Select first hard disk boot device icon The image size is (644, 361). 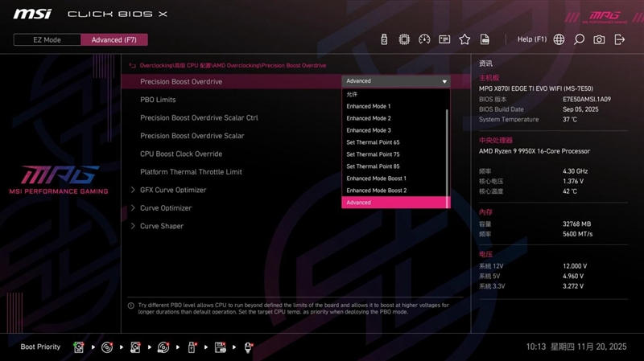coord(78,347)
